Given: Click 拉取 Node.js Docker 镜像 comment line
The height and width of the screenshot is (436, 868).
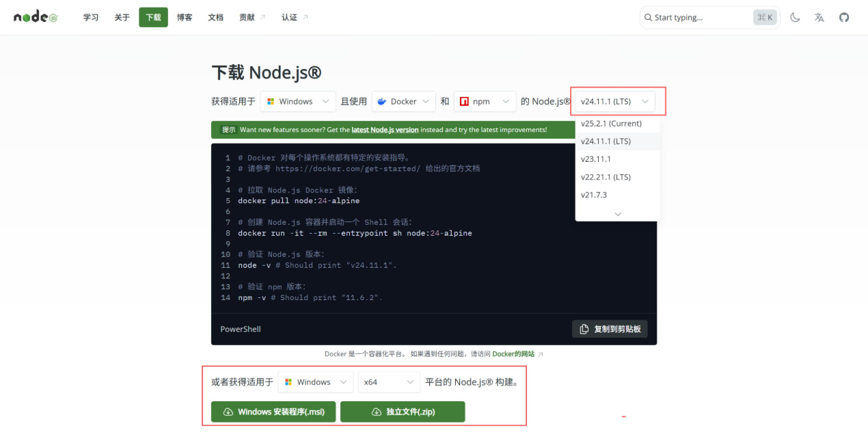Looking at the screenshot, I should (298, 190).
